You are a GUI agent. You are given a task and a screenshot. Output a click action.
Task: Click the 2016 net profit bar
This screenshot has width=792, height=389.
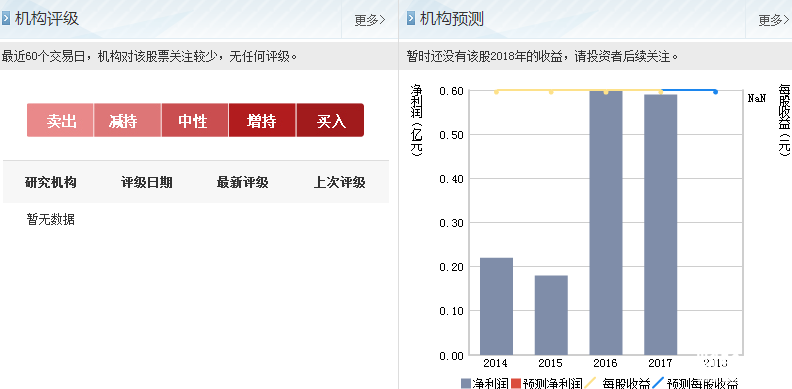click(606, 223)
